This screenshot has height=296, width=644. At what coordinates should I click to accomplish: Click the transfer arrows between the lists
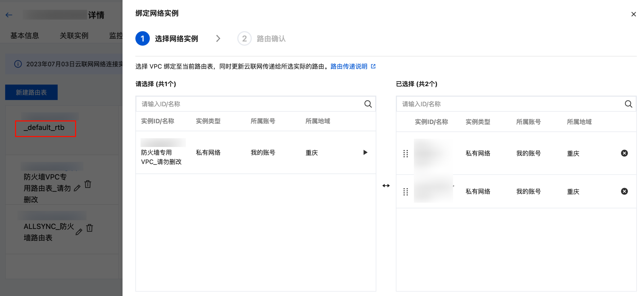pyautogui.click(x=386, y=185)
